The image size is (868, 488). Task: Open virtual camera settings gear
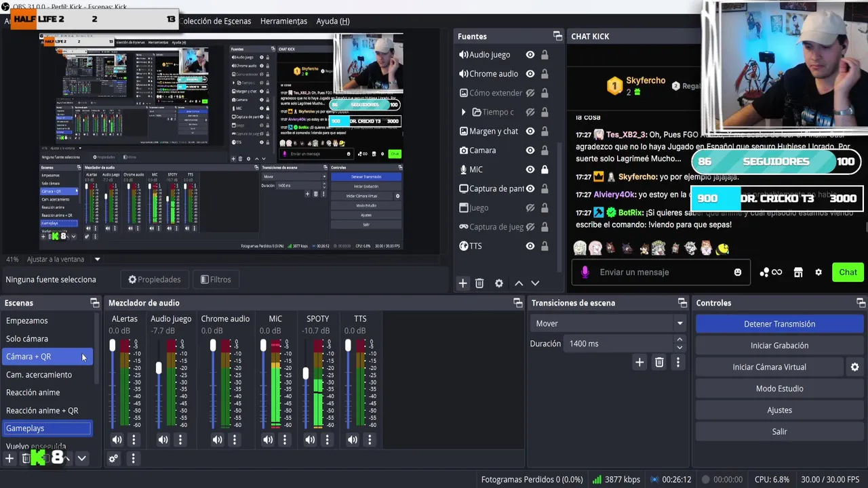point(854,367)
